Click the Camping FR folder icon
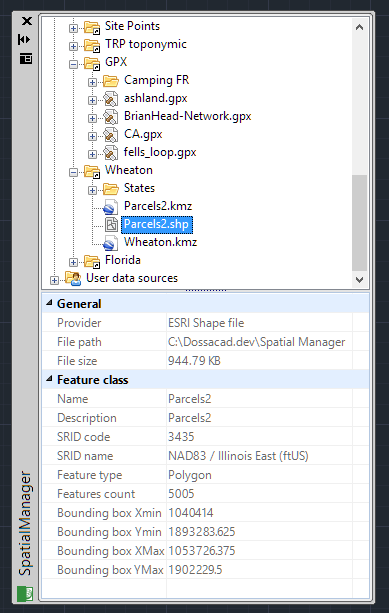Viewport: 389px width, 613px height. (x=111, y=81)
